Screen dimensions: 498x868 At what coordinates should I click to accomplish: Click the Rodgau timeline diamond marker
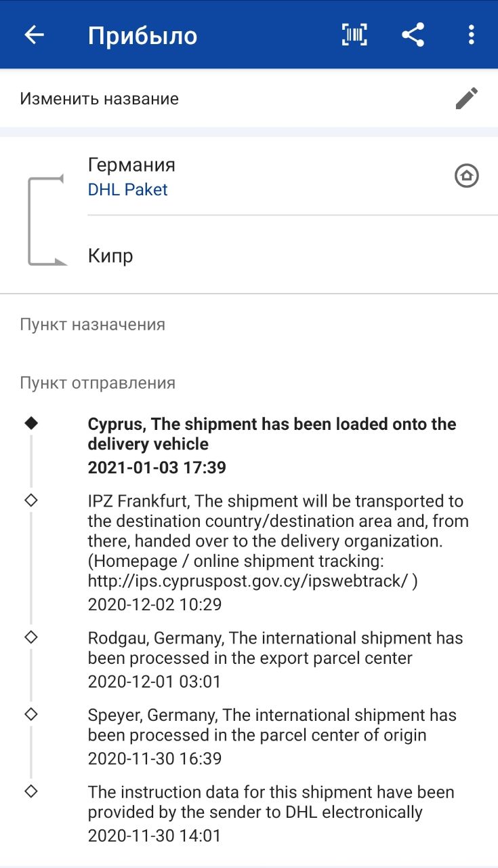click(x=31, y=637)
